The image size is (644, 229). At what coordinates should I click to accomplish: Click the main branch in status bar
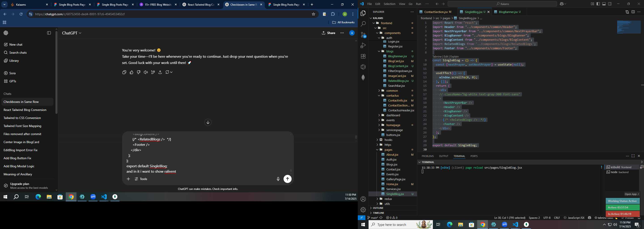373,218
